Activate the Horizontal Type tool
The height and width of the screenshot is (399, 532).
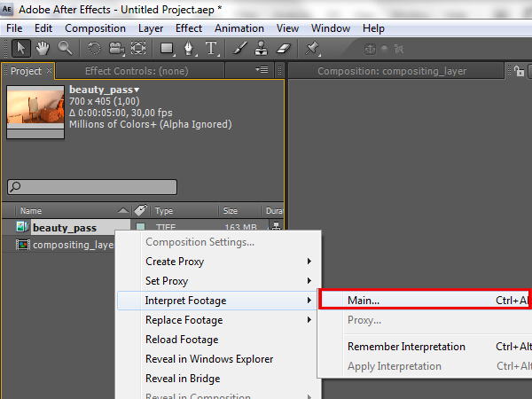click(213, 48)
